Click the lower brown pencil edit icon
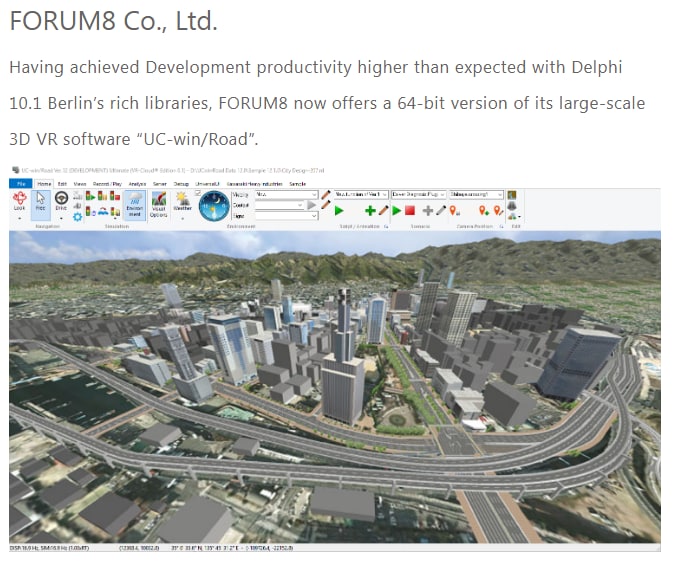 [x=326, y=204]
